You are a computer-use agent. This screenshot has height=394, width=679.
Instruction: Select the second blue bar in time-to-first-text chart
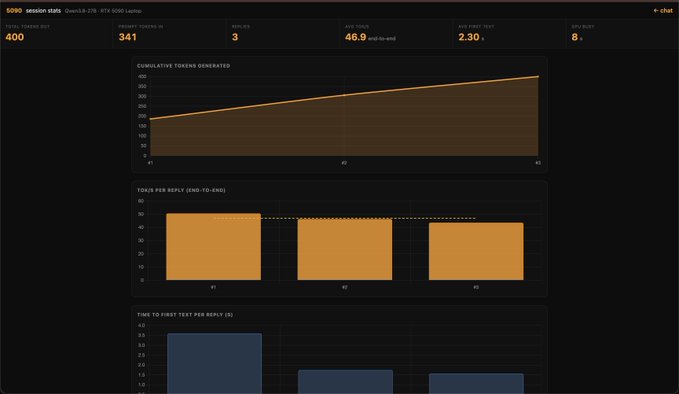346,381
